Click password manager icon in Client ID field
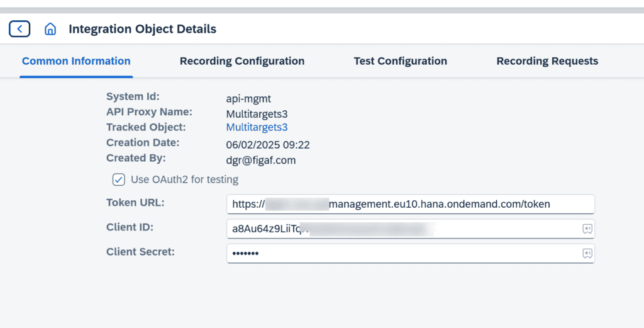Viewport: 644px width, 328px height. (x=587, y=229)
